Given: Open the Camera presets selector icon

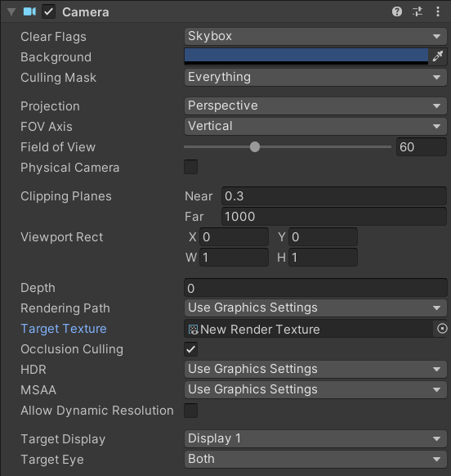Looking at the screenshot, I should [418, 11].
